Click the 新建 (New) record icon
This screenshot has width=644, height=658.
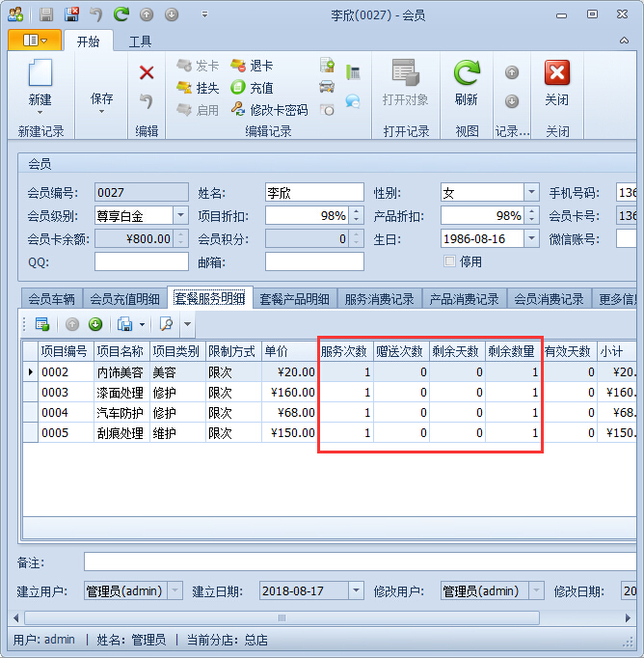click(x=40, y=75)
